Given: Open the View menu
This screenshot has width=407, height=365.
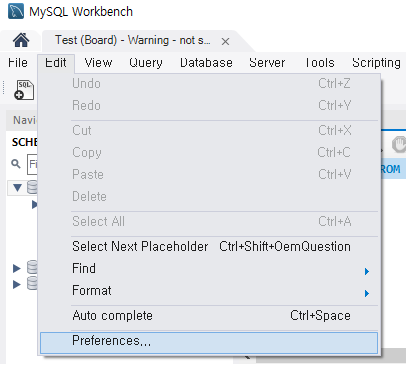Looking at the screenshot, I should (x=98, y=63).
